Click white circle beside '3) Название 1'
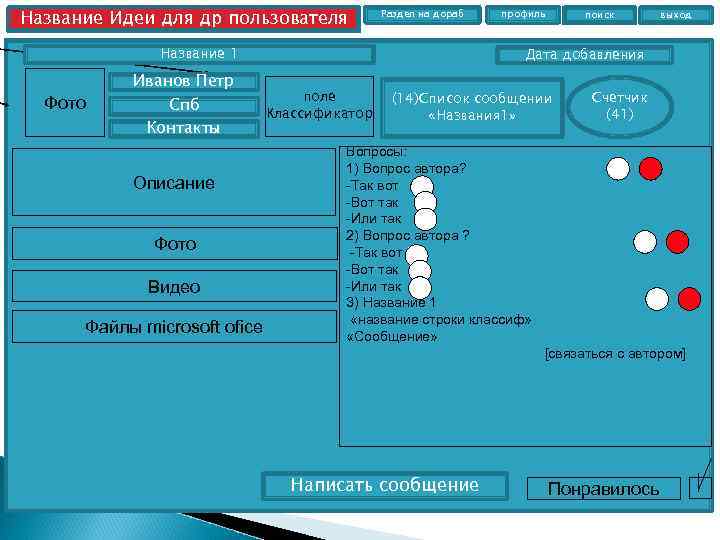Viewport: 720px width, 540px height. [657, 299]
